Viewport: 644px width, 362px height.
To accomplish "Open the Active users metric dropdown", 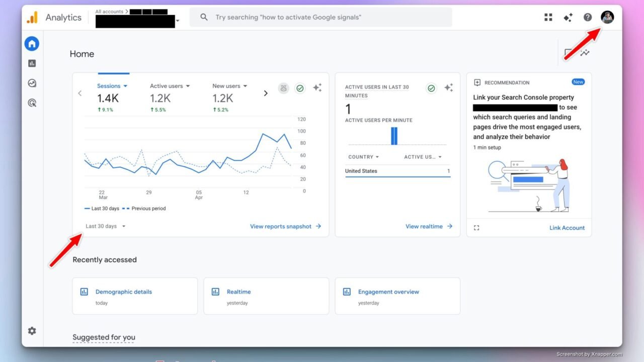I will (170, 86).
